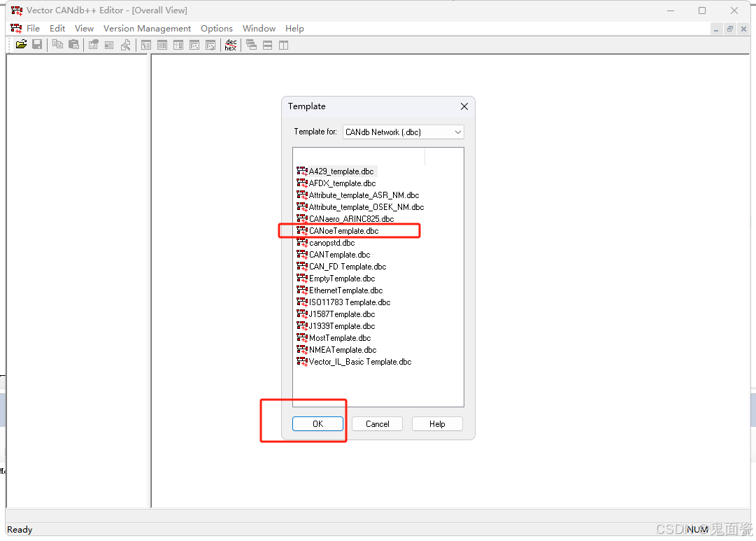Select CAN_FD Template.dbc in the list
Viewport: 756px width, 541px height.
[x=342, y=267]
